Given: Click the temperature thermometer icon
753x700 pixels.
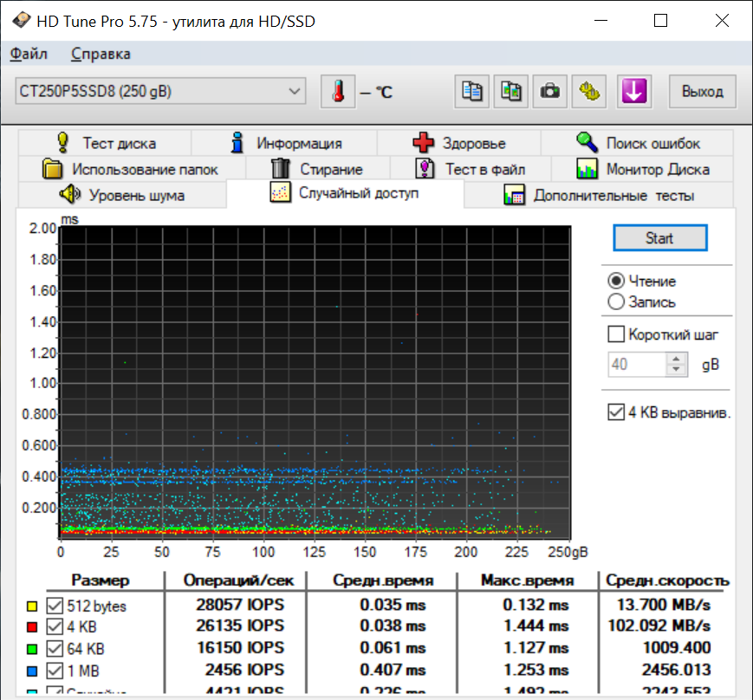Looking at the screenshot, I should pos(337,92).
